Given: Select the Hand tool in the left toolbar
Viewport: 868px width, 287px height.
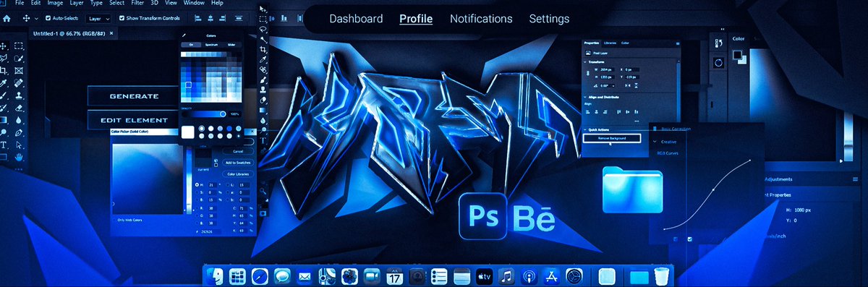Looking at the screenshot, I should coord(19,156).
